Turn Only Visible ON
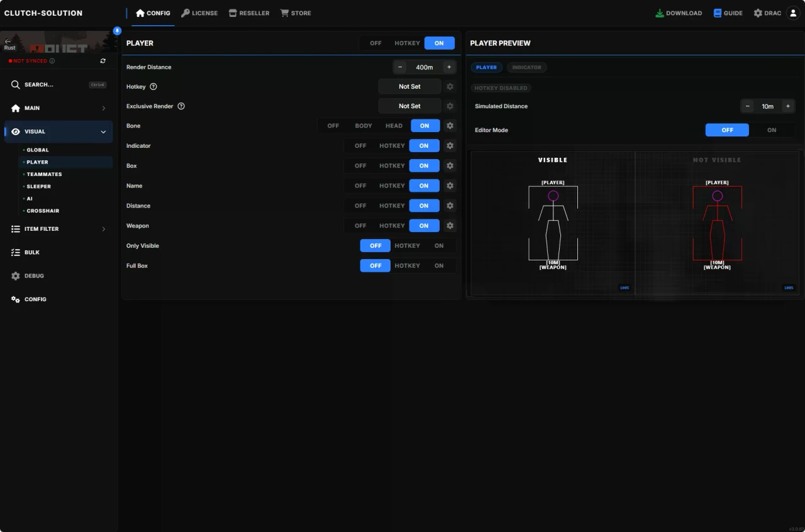Image resolution: width=805 pixels, height=532 pixels. click(439, 246)
